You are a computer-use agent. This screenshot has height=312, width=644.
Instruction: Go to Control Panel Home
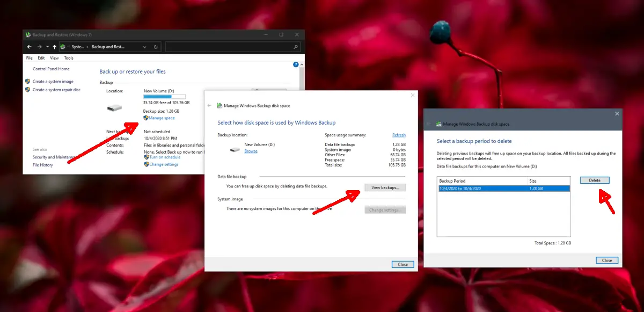pyautogui.click(x=51, y=69)
